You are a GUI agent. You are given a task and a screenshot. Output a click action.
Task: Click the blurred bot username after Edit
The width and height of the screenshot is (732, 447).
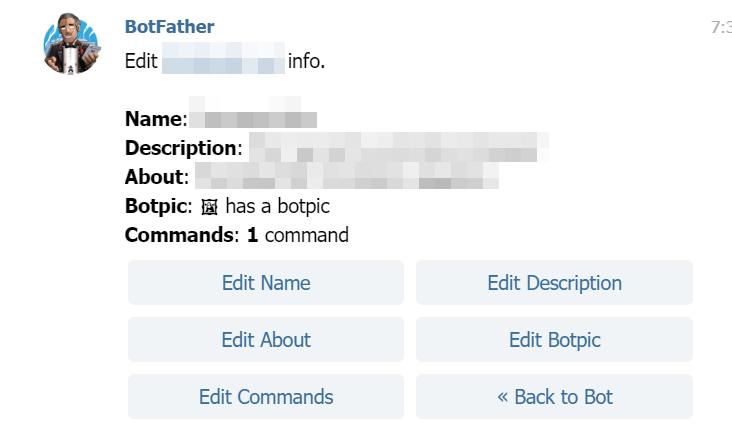(x=222, y=62)
